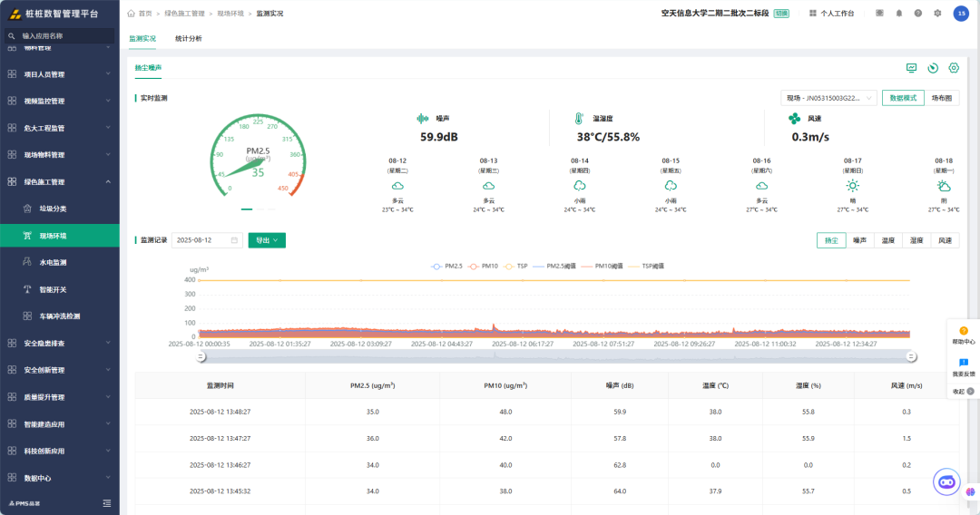This screenshot has height=515, width=980.
Task: Toggle TSP series in chart legend
Action: tap(515, 266)
